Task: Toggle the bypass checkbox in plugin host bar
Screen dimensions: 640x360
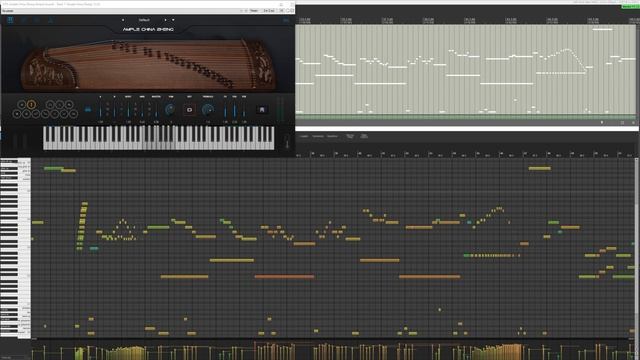Action: (291, 11)
